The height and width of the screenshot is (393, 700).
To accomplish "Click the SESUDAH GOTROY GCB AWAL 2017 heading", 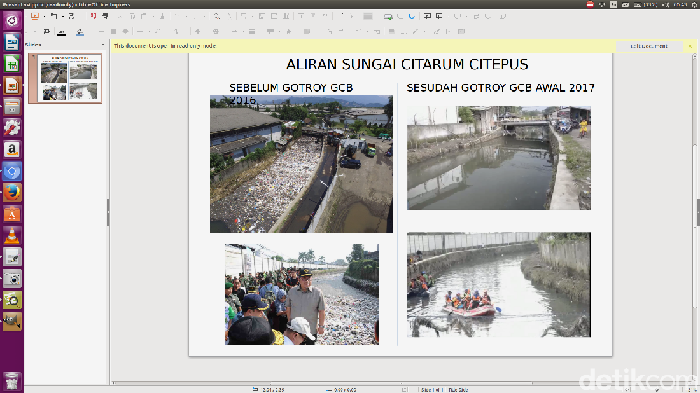I will coord(500,88).
